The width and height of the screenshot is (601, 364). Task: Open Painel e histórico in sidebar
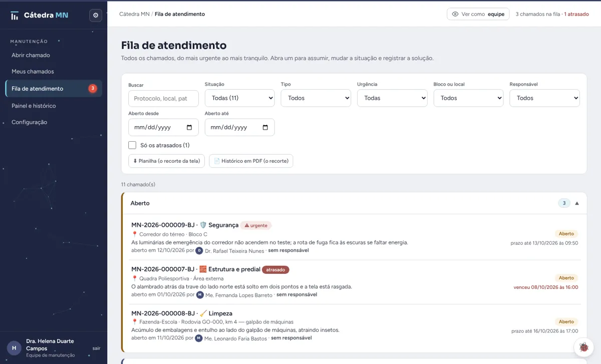(x=54, y=106)
